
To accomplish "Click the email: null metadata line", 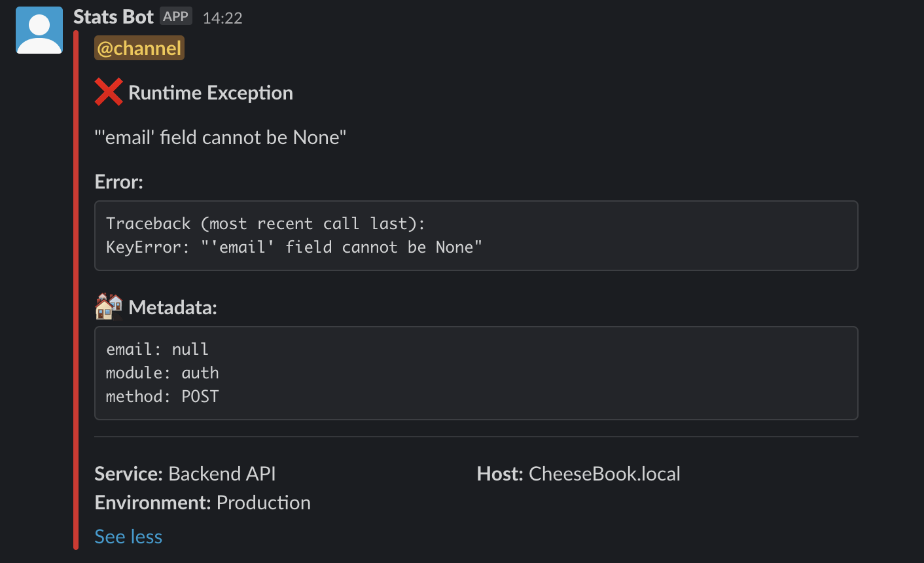I will [x=157, y=350].
